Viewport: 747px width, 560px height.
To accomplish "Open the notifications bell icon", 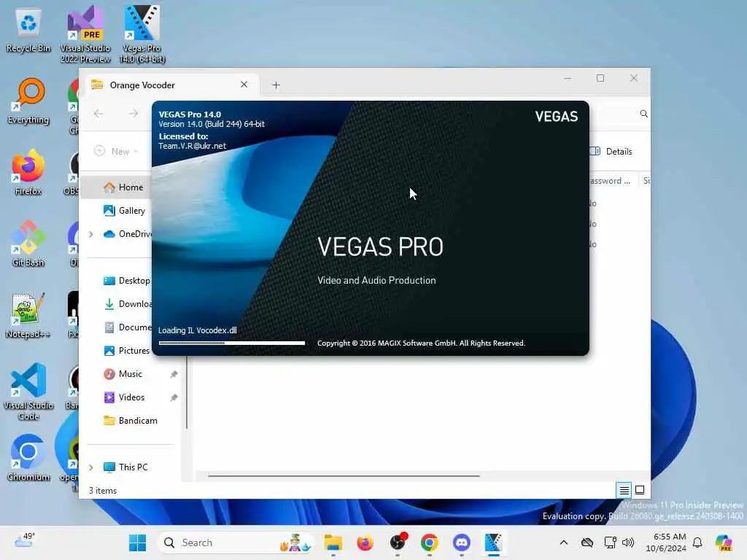I will pos(697,542).
